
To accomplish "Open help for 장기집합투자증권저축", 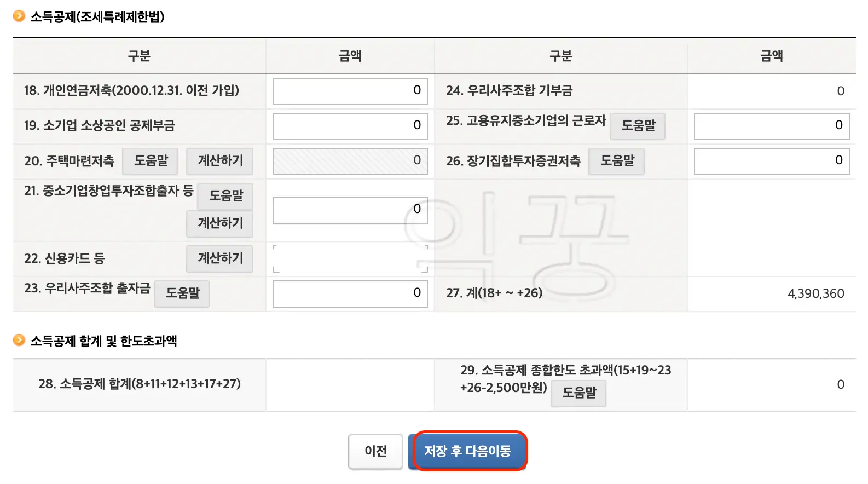I will (616, 161).
